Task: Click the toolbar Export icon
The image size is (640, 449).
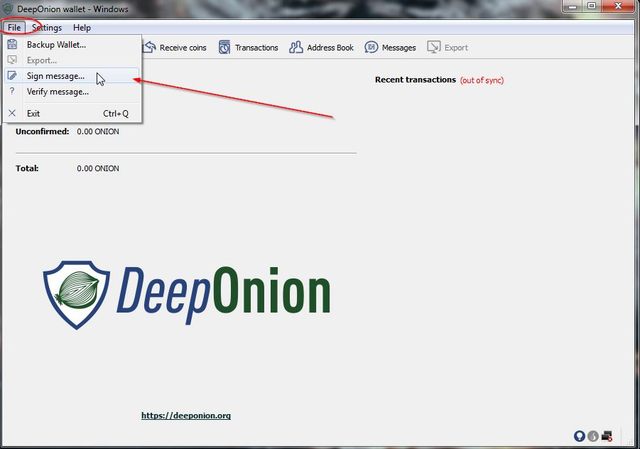Action: 434,47
